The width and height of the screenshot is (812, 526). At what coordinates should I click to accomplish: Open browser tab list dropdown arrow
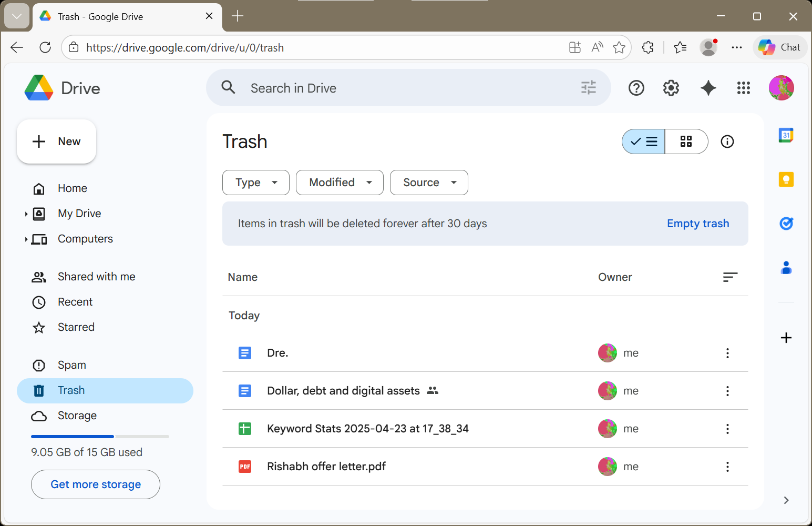click(17, 16)
